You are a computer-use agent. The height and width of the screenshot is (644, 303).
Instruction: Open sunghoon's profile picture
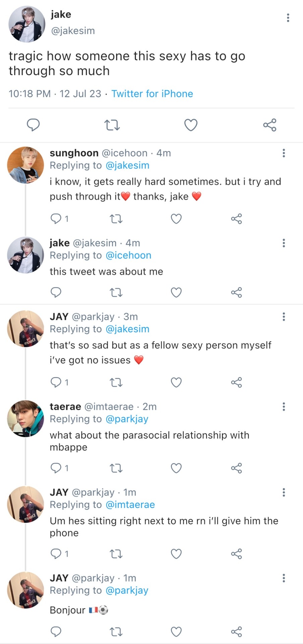click(x=25, y=165)
